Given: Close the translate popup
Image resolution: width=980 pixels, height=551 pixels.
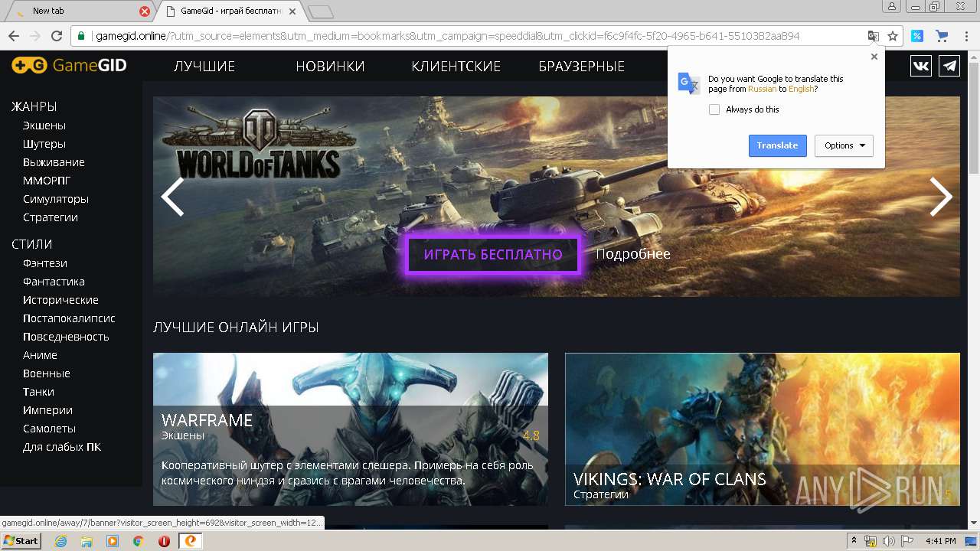Looking at the screenshot, I should pyautogui.click(x=874, y=57).
